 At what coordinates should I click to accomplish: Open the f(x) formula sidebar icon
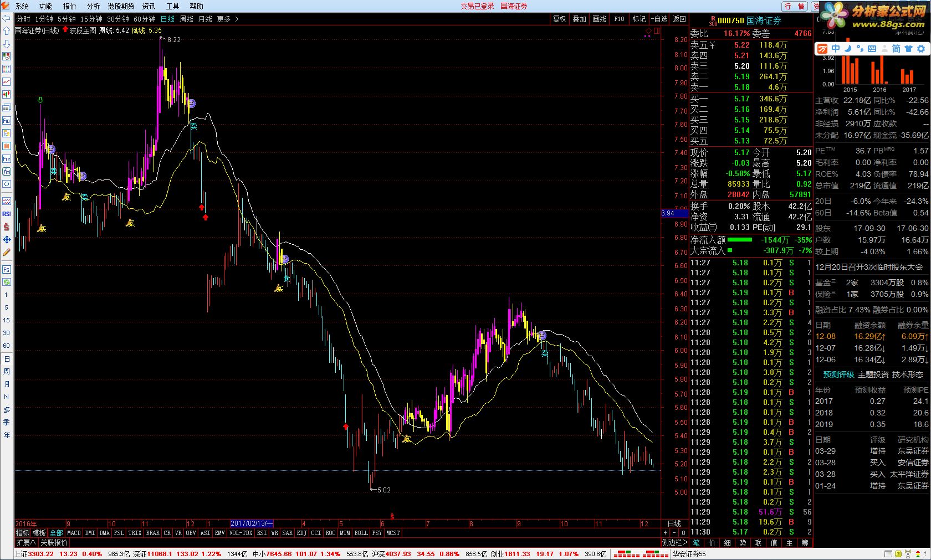click(x=6, y=172)
